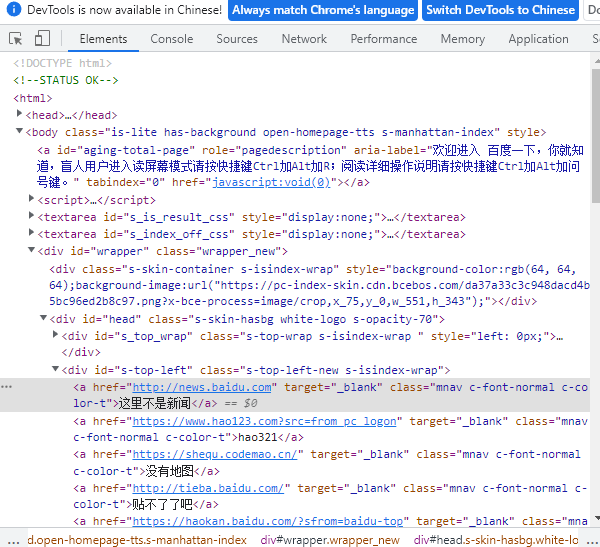Click the left breadcrumb overflow ellipsis
This screenshot has height=547, width=600.
tap(13, 541)
